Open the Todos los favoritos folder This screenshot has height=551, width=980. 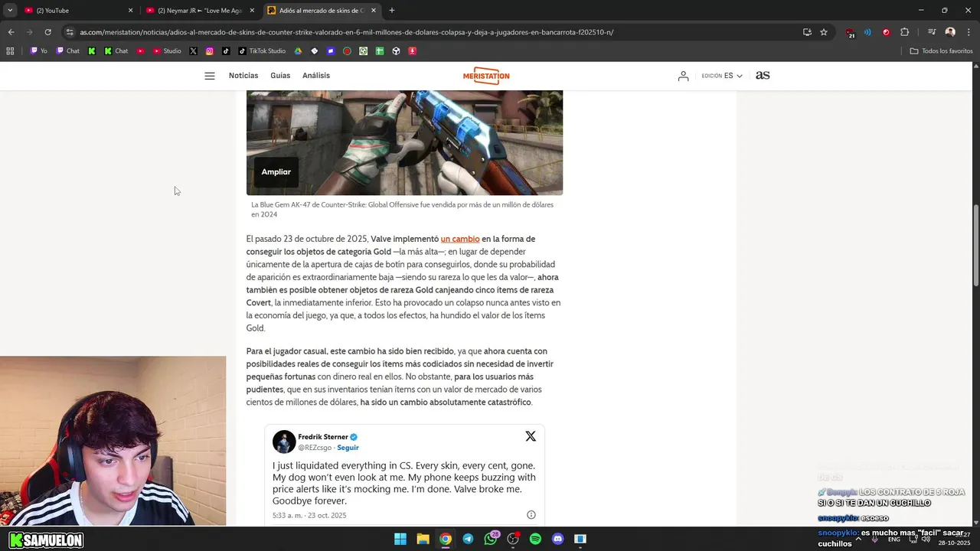tap(942, 51)
